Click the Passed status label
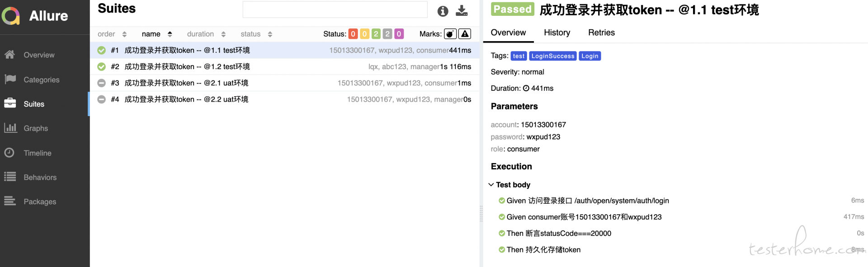The height and width of the screenshot is (267, 868). (x=513, y=9)
